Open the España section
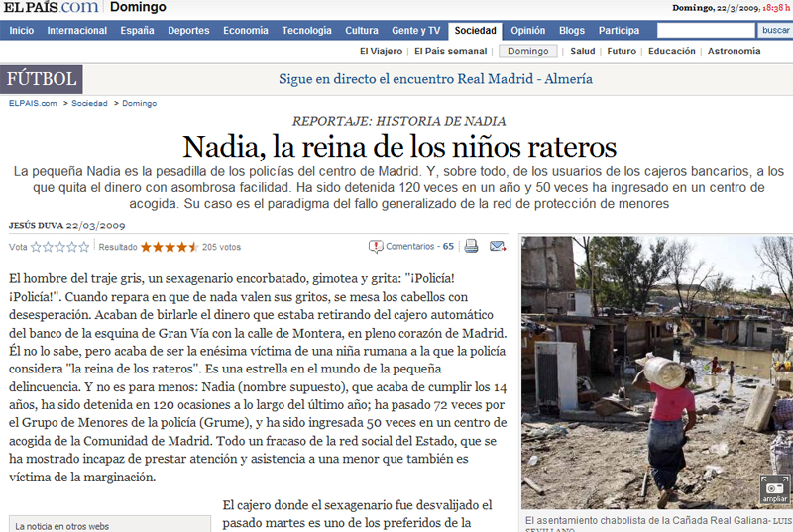This screenshot has height=532, width=793. pyautogui.click(x=137, y=31)
